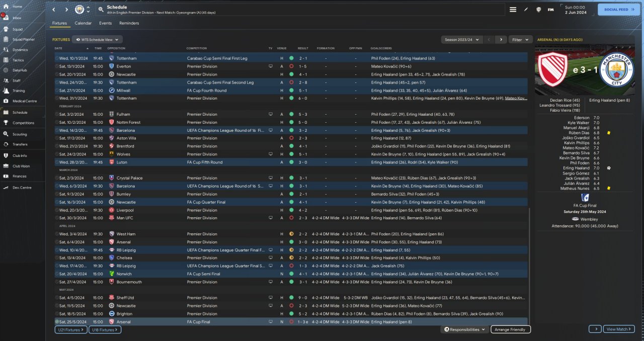Select the Everton 13/1/2024 row radio
The width and height of the screenshot is (644, 341).
coord(57,66)
